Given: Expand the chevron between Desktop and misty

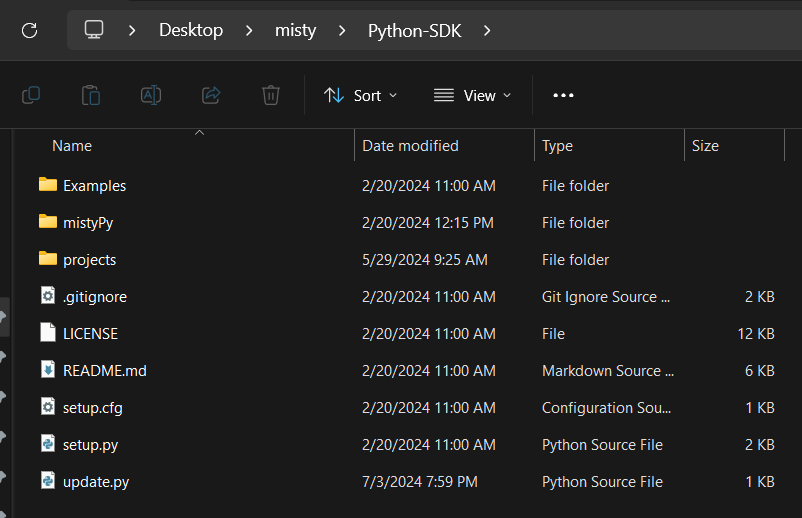Looking at the screenshot, I should coord(249,30).
